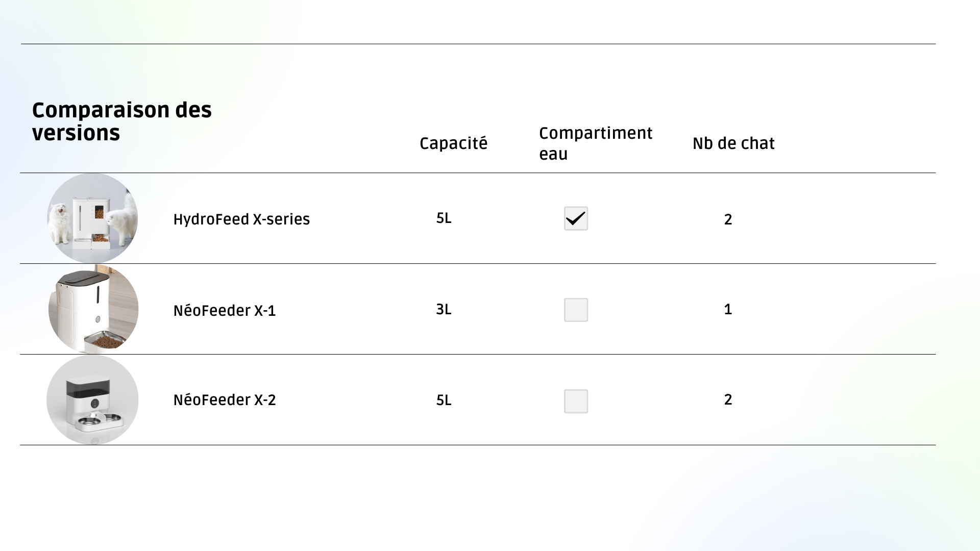Uncheck the HydroFeed X-series water compartment checkbox
Viewport: 980px width, 551px height.
click(x=576, y=218)
